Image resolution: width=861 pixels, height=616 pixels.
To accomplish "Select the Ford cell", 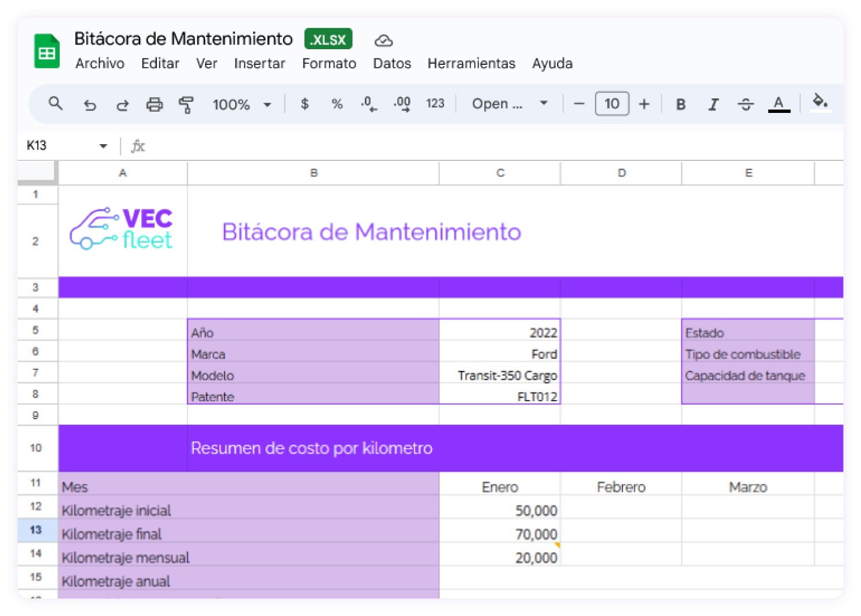I will click(500, 351).
